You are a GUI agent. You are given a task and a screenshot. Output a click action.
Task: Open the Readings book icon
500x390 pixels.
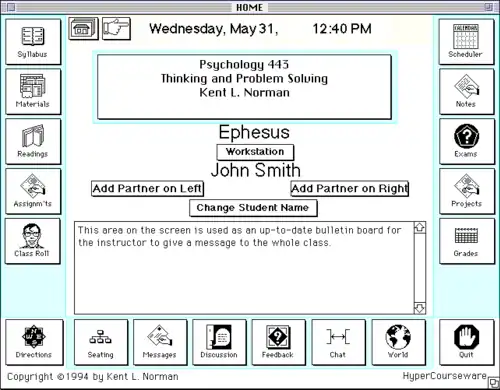pos(33,141)
